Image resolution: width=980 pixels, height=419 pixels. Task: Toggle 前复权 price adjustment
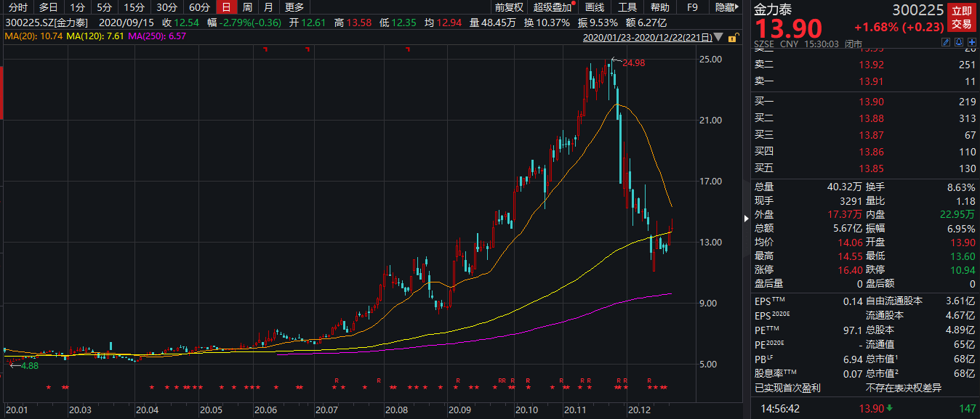click(x=509, y=7)
